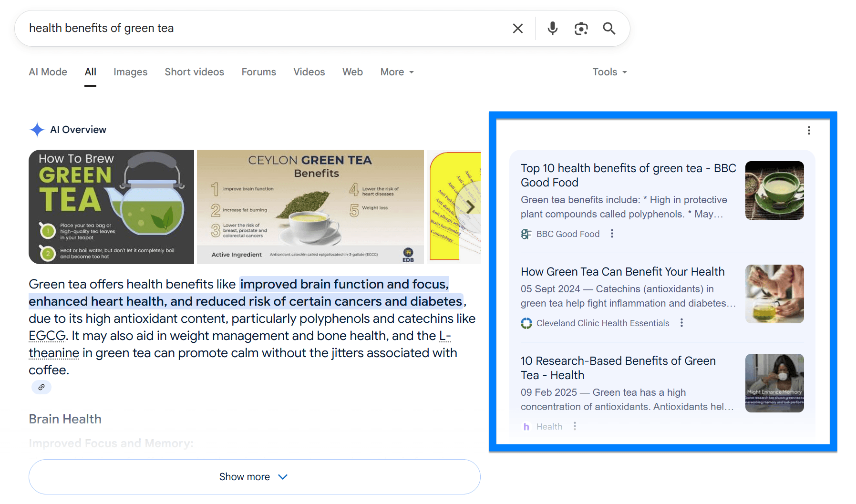
Task: Click the source link chain icon
Action: tap(41, 387)
